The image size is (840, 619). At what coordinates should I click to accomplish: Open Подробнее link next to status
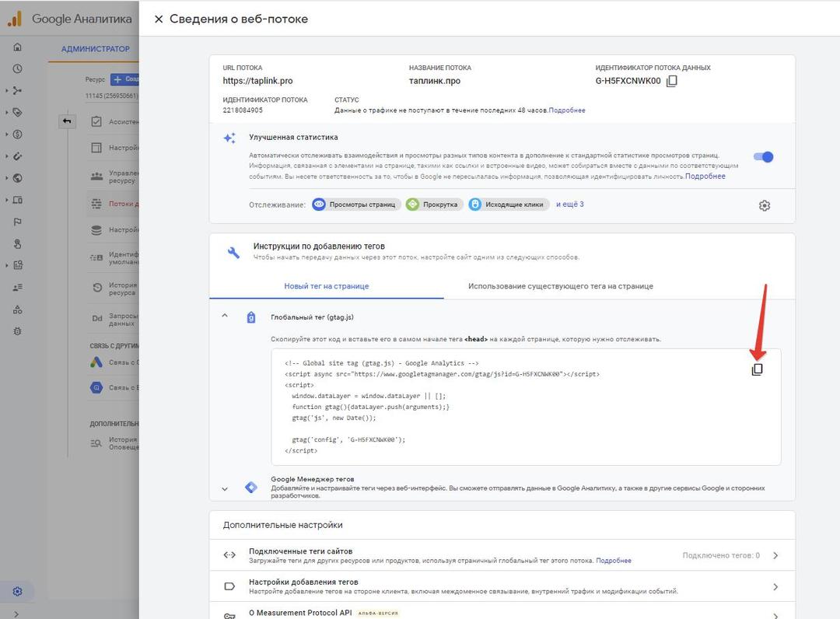coord(567,110)
